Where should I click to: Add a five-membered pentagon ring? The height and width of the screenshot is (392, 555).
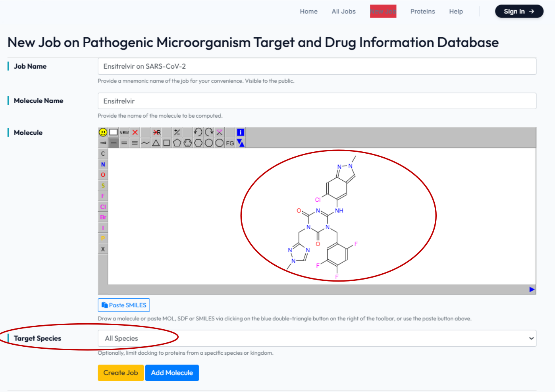pos(177,143)
